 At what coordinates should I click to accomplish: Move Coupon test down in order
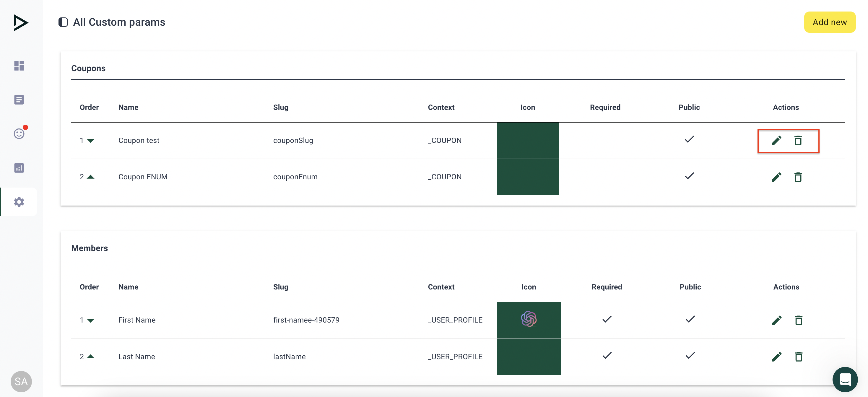tap(90, 141)
